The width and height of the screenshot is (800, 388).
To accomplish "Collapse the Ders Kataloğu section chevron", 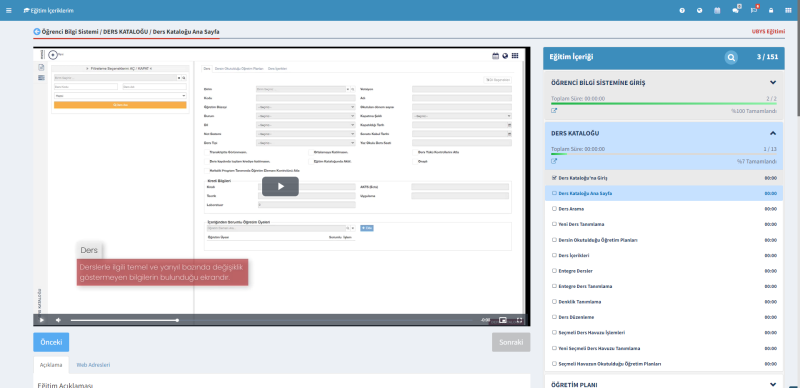I will coord(773,133).
